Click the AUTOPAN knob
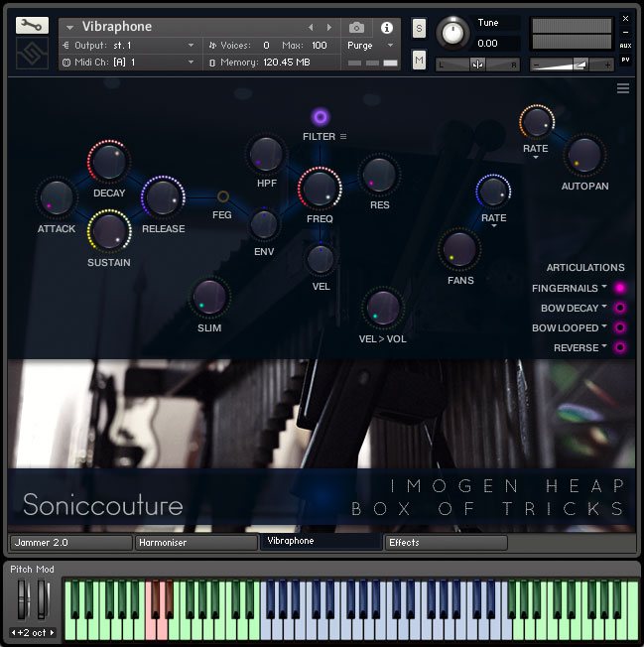Image resolution: width=644 pixels, height=647 pixels. click(584, 155)
